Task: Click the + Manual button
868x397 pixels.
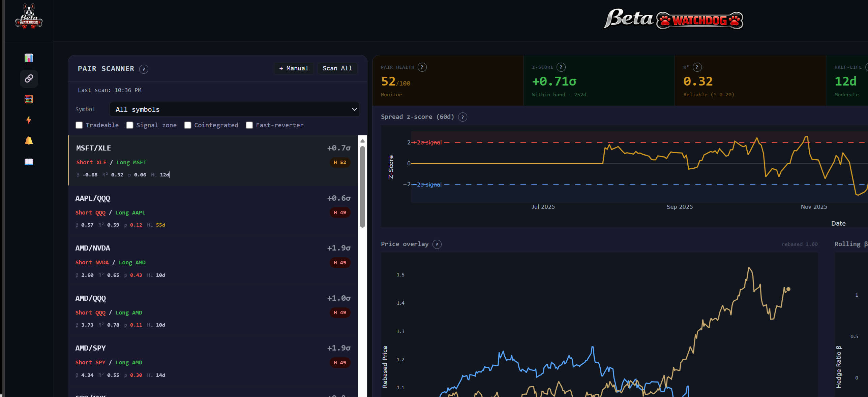Action: 294,68
